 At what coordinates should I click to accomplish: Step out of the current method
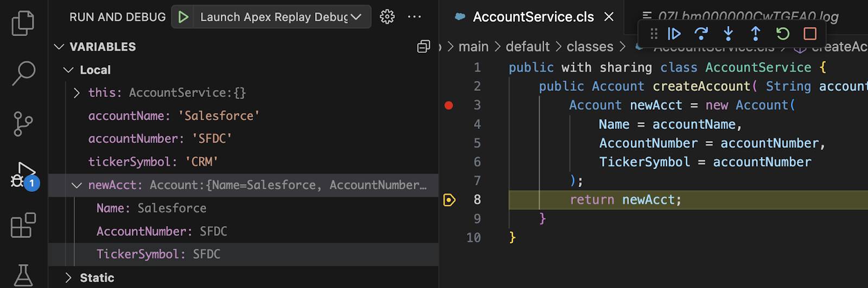click(x=755, y=34)
